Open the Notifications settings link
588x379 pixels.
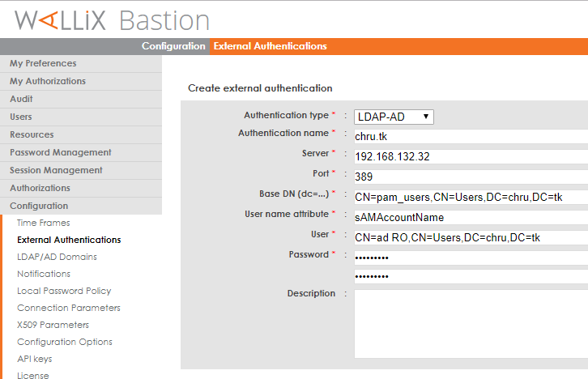coord(44,274)
